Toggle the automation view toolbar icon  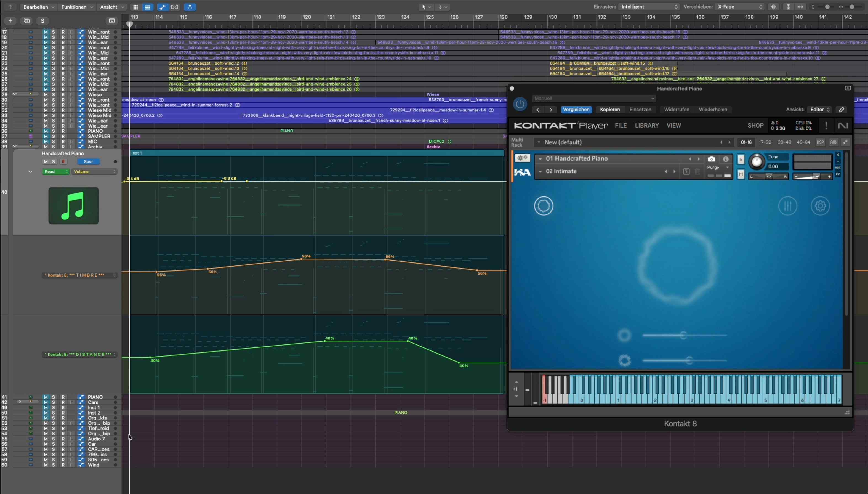[x=162, y=7]
